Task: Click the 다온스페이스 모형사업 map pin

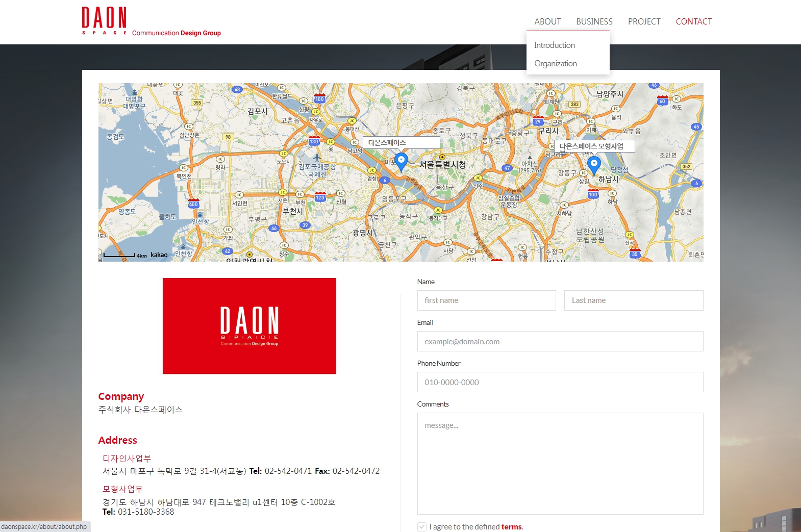Action: coord(593,165)
